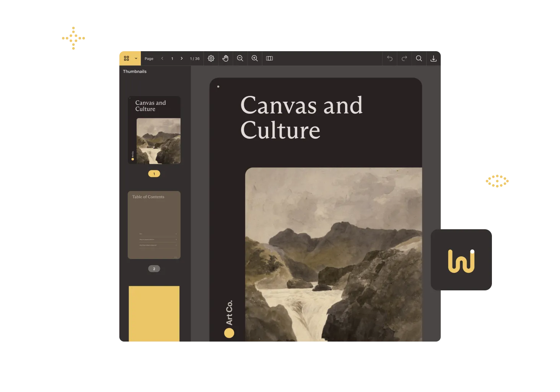Zoom in with the plus magnifier

(x=255, y=58)
